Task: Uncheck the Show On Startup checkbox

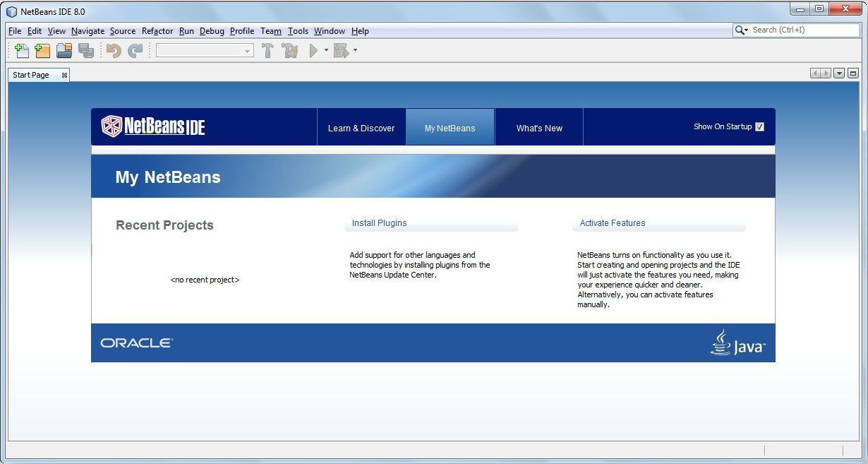Action: (x=760, y=126)
